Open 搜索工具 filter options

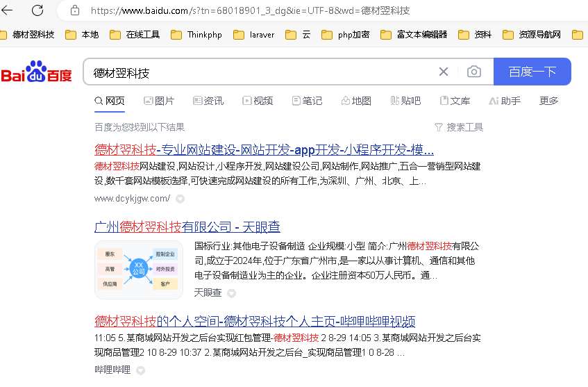[x=459, y=127]
